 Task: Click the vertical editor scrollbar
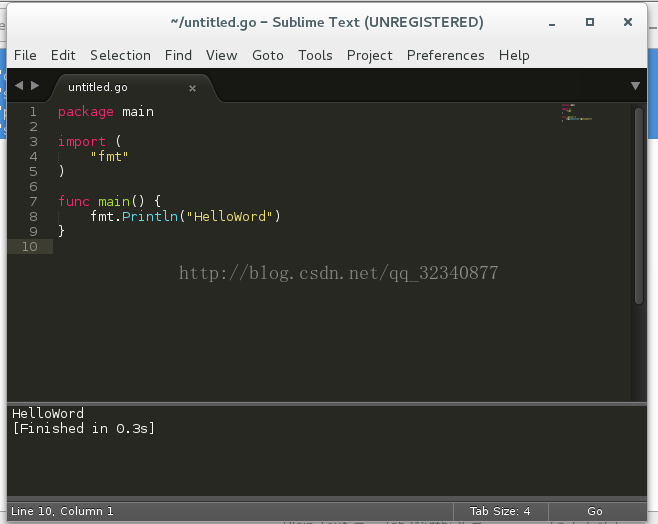639,206
